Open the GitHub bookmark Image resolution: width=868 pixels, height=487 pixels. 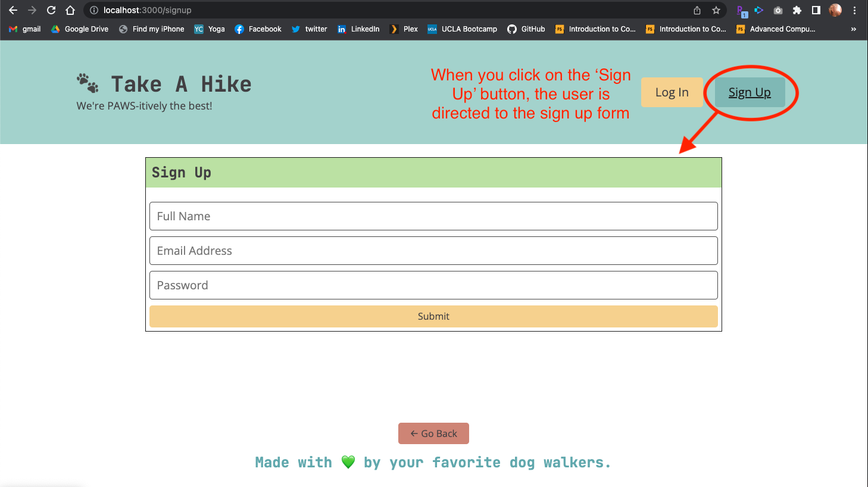(526, 29)
